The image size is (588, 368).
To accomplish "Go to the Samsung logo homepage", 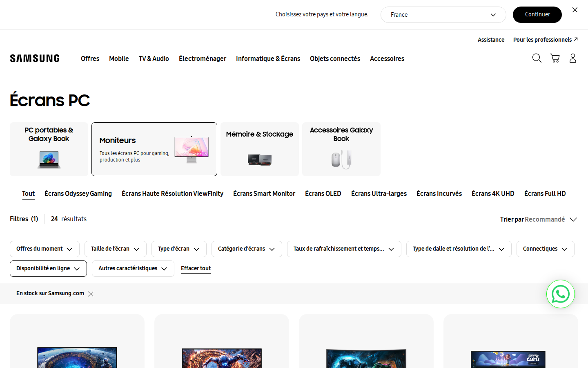I will [35, 58].
